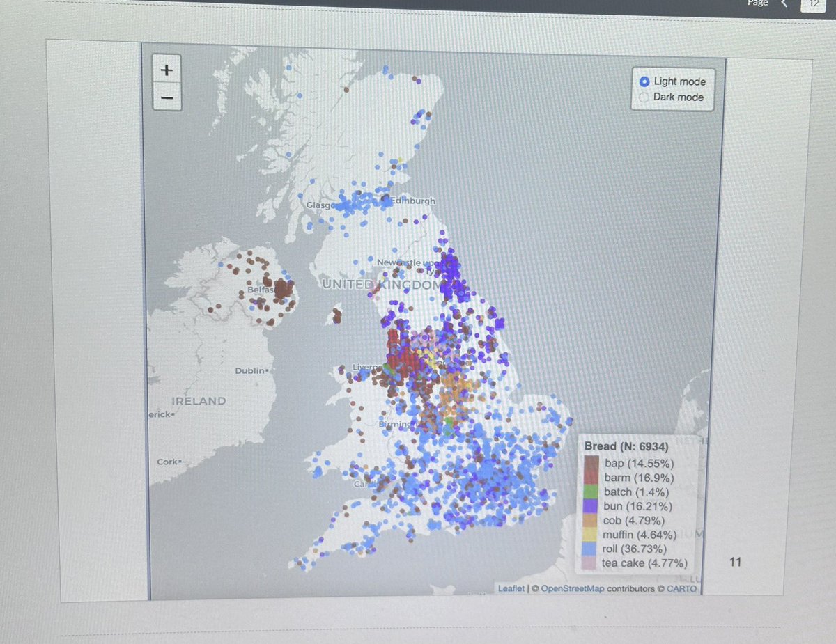
Task: Click the Edinburgh city label
Action: [x=412, y=201]
